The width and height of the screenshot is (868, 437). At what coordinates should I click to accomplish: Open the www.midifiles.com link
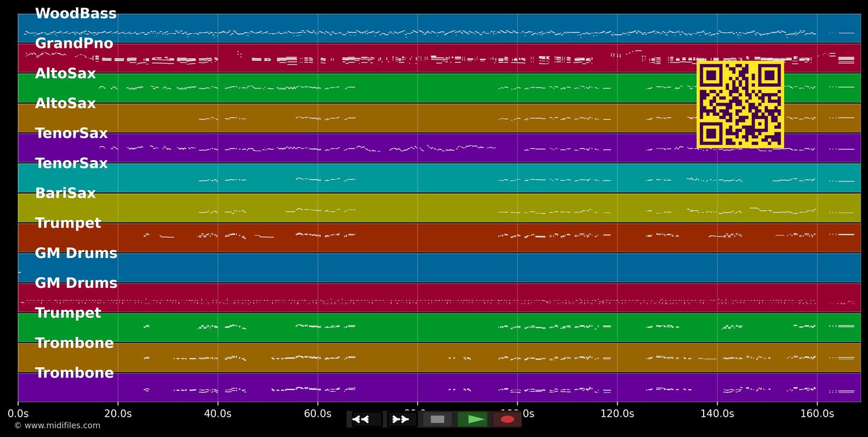(x=57, y=425)
